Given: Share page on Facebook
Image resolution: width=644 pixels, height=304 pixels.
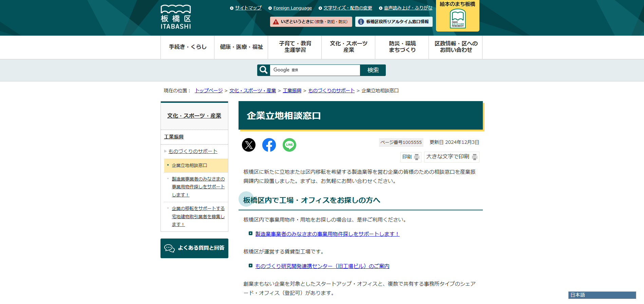Looking at the screenshot, I should [269, 145].
